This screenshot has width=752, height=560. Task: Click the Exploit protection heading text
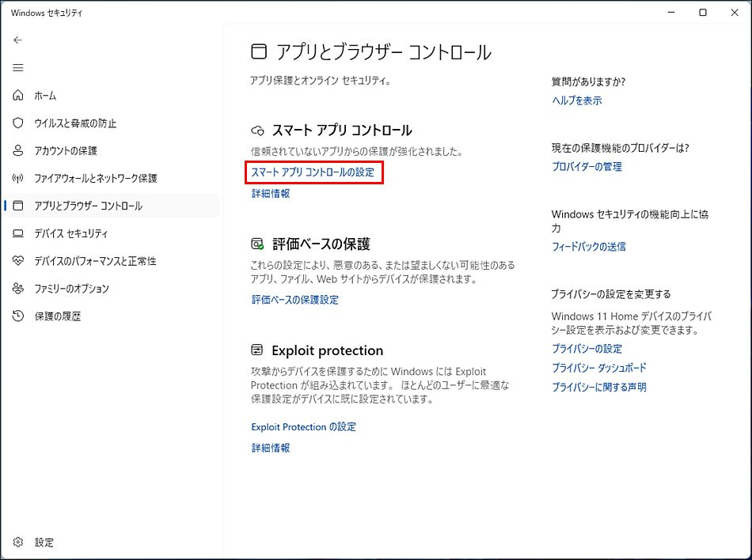(328, 350)
